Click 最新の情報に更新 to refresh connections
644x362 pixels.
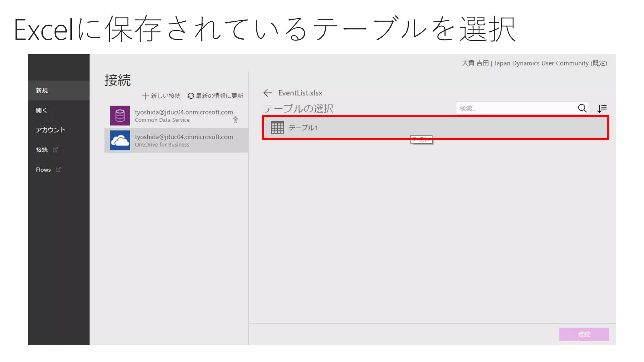215,96
